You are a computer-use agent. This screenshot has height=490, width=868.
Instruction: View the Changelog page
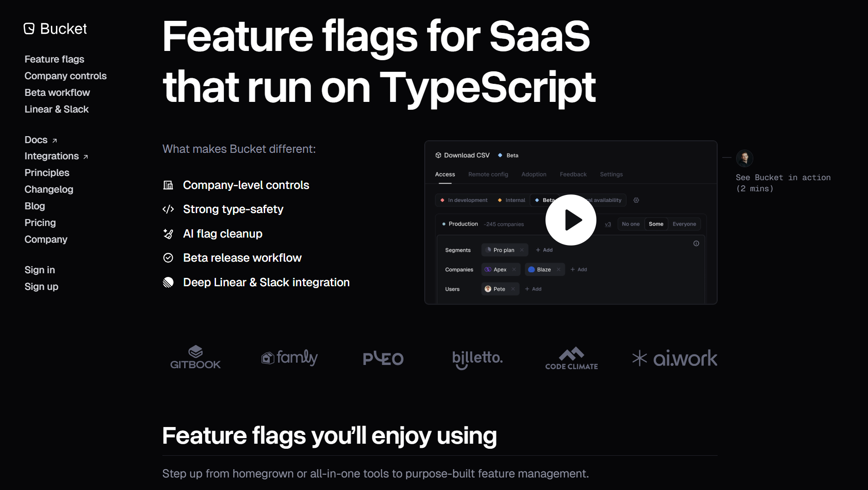pos(49,189)
